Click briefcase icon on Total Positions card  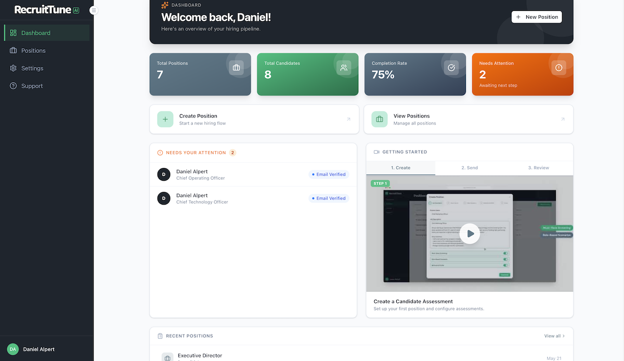point(236,68)
